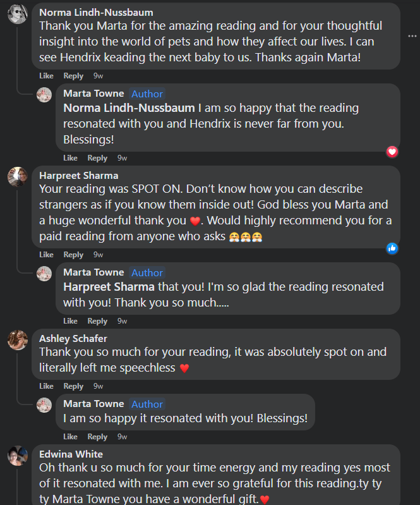Click Ashley Schafer's profile avatar
Viewport: 420px width, 505px height.
[x=17, y=340]
